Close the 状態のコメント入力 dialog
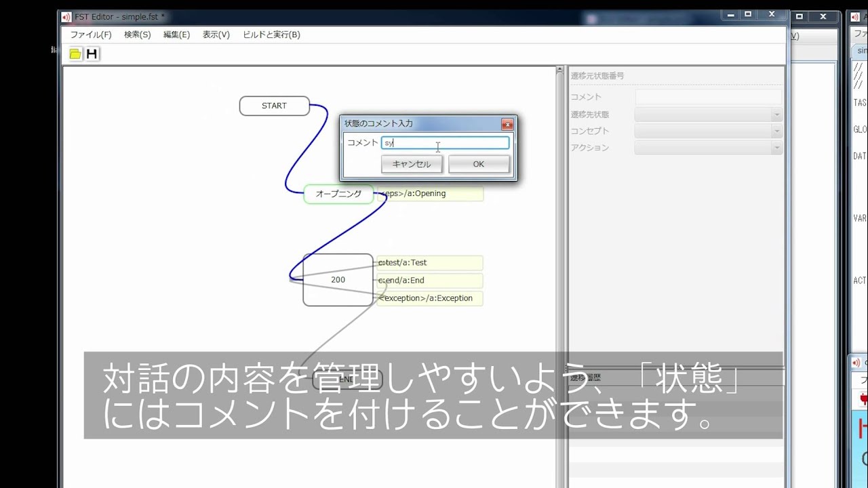The width and height of the screenshot is (868, 488). coord(507,124)
